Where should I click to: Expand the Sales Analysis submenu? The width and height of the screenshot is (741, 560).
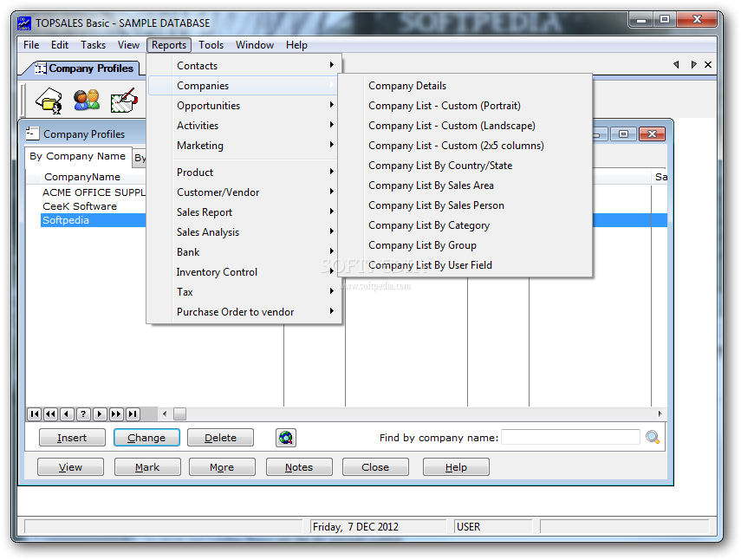click(244, 231)
